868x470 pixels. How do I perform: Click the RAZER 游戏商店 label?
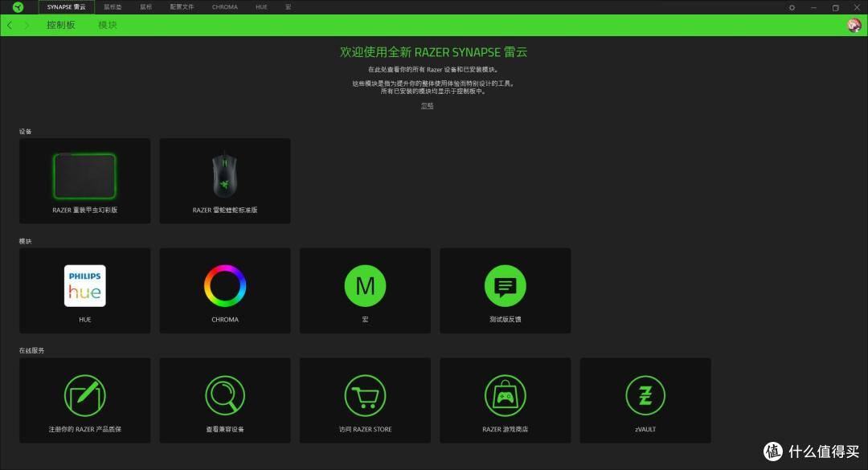click(x=505, y=429)
